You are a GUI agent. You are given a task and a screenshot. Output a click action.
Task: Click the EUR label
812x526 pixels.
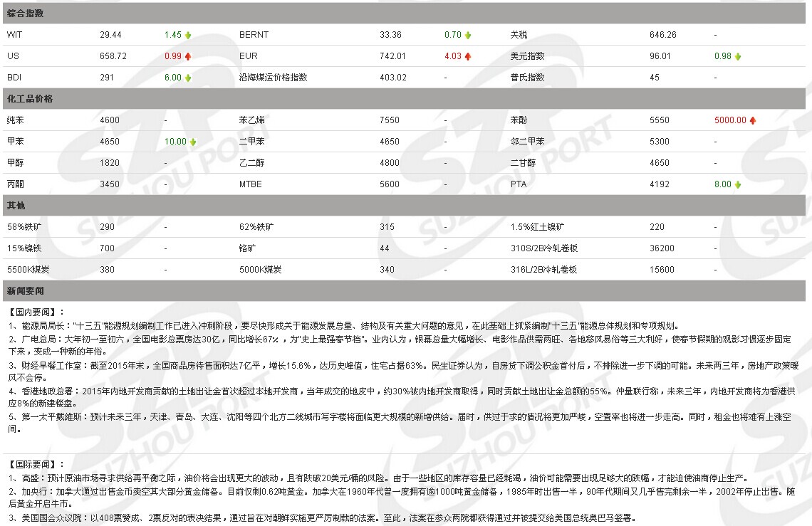(x=248, y=56)
